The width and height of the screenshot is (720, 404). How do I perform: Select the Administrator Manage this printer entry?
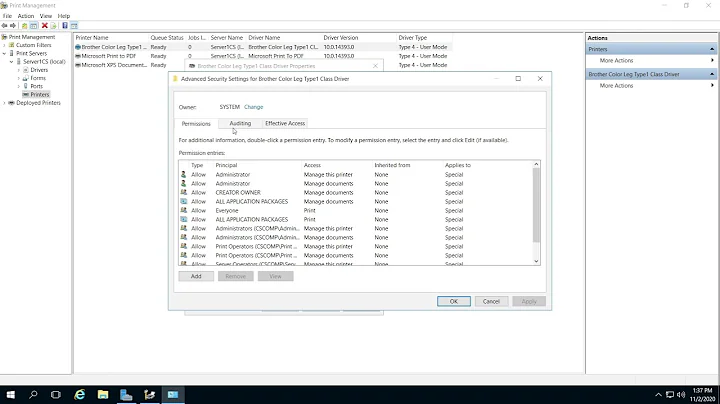(x=356, y=174)
